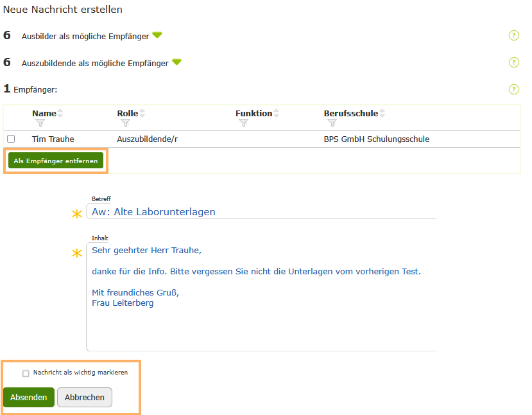Open help for Auszubildende als mögliche Empfänger
Image resolution: width=532 pixels, height=415 pixels.
coord(513,62)
